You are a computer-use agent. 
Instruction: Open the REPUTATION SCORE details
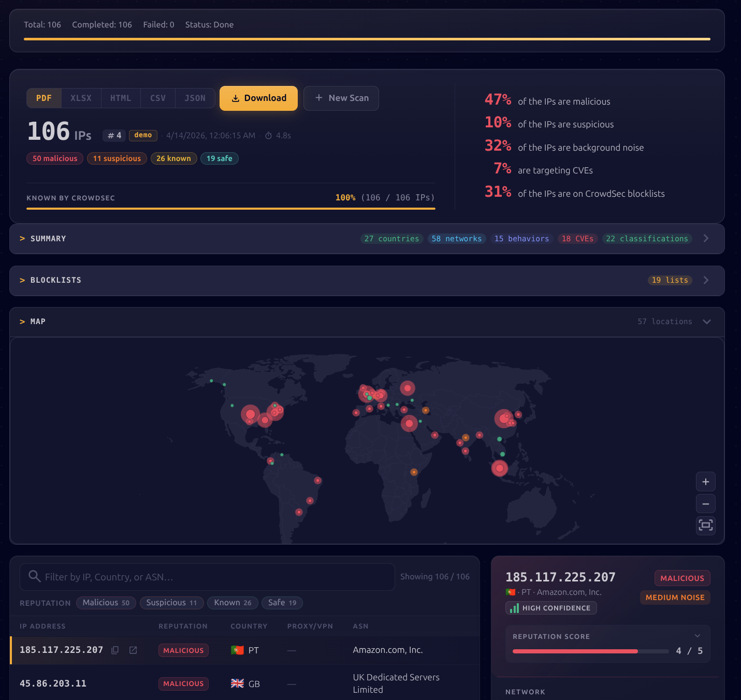697,636
